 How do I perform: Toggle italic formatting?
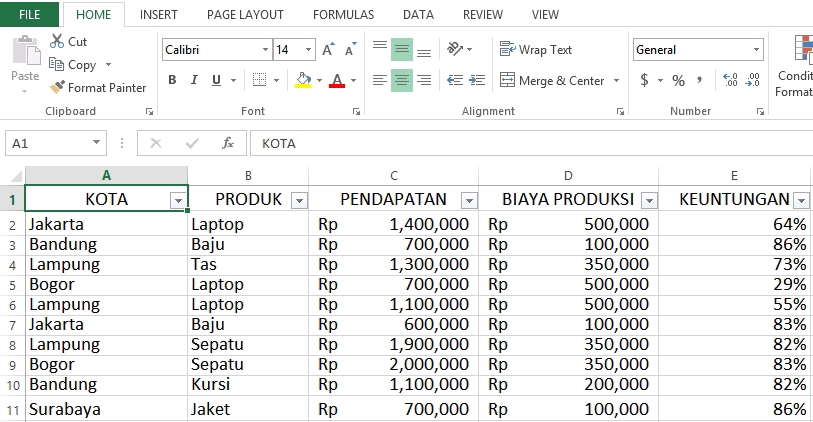(x=194, y=80)
